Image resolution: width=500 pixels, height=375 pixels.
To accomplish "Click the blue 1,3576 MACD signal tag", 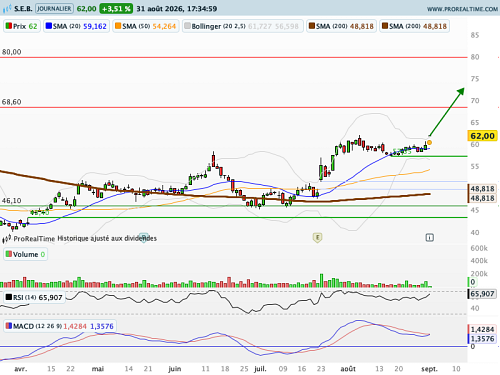I will (482, 339).
